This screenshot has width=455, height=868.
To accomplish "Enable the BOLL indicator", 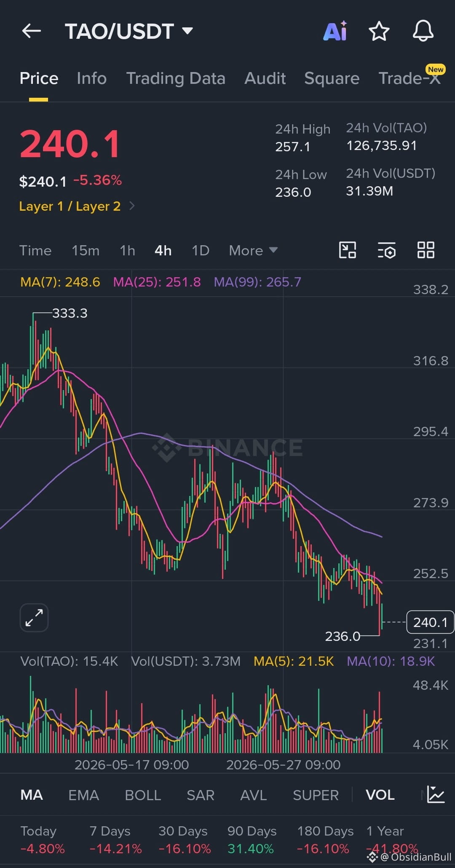I will [x=143, y=795].
